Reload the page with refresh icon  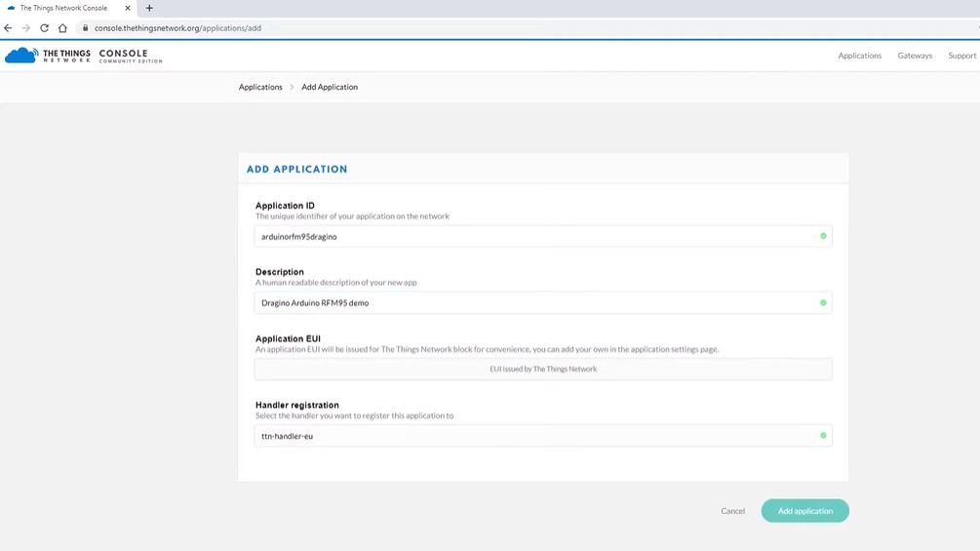(x=45, y=28)
